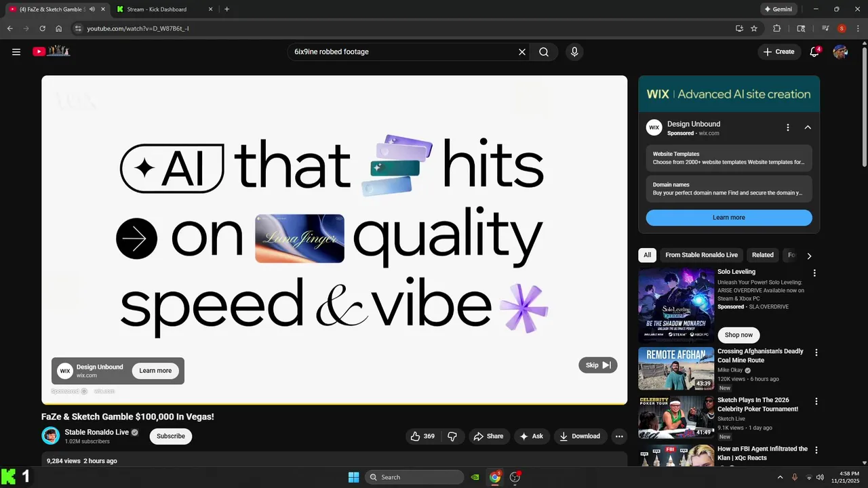Open 'How an FBI Agent Infiltrated' title

pos(762,453)
